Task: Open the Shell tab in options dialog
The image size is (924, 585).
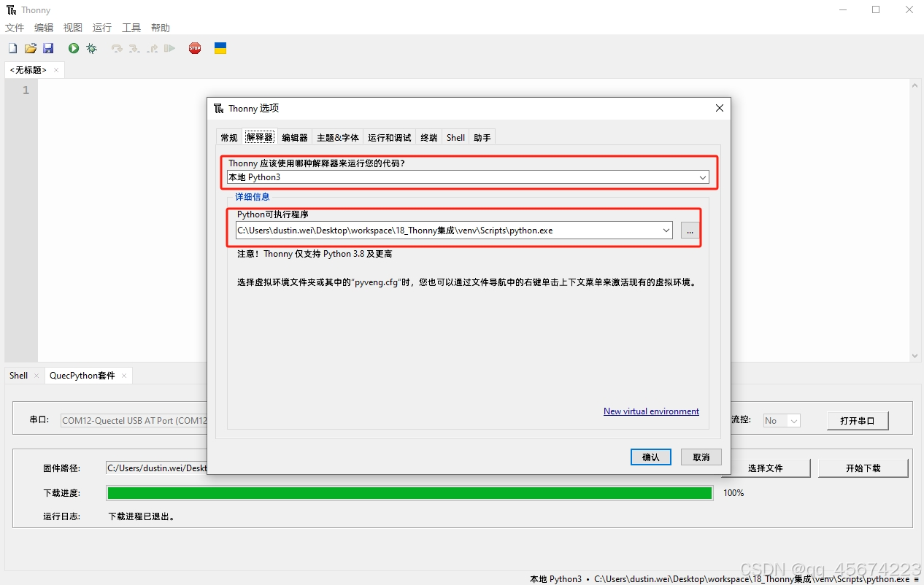Action: click(455, 137)
